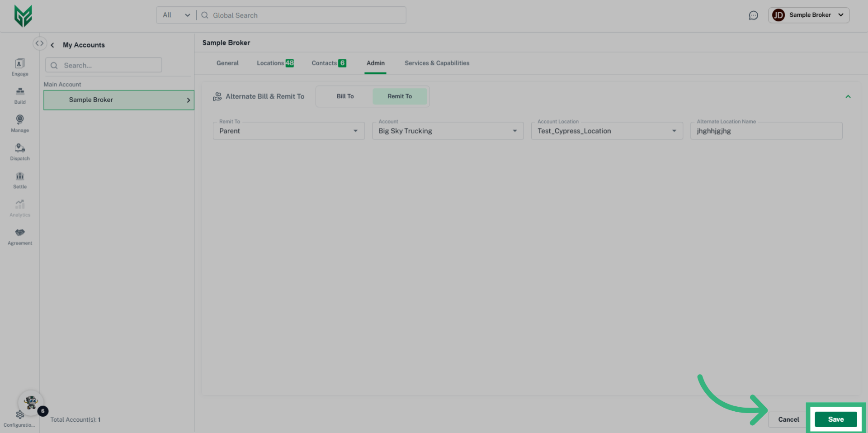Switch to the Locations tab
This screenshot has height=433, width=868.
(275, 63)
